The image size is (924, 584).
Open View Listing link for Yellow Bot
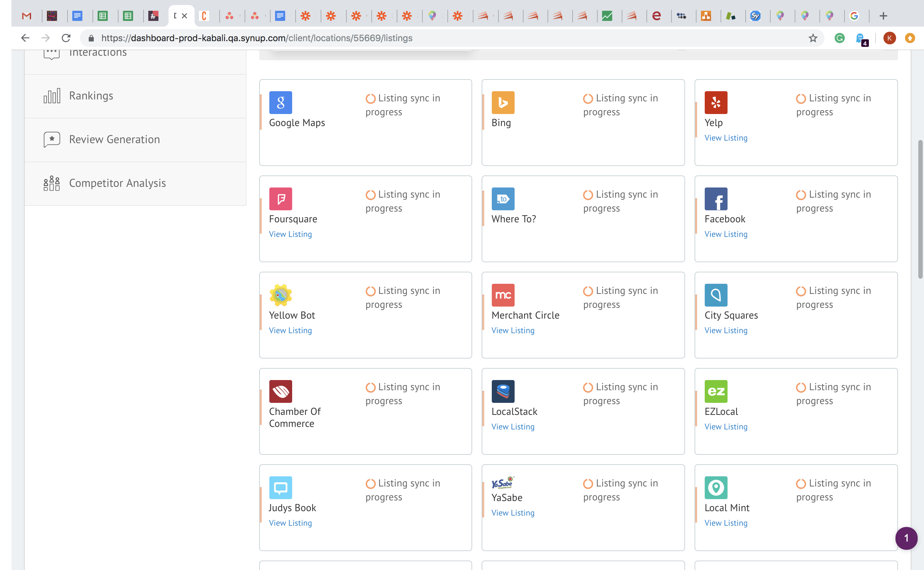click(x=290, y=330)
